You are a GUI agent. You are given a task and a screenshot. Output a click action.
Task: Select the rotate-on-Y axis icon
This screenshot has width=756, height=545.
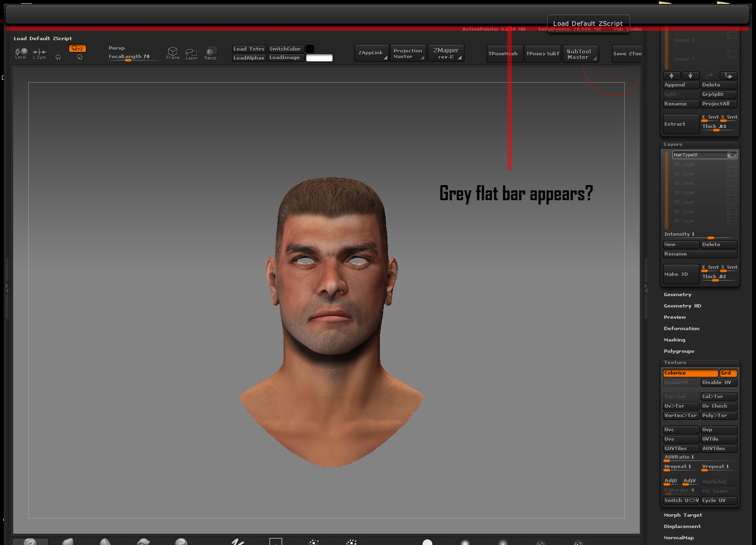tap(59, 58)
